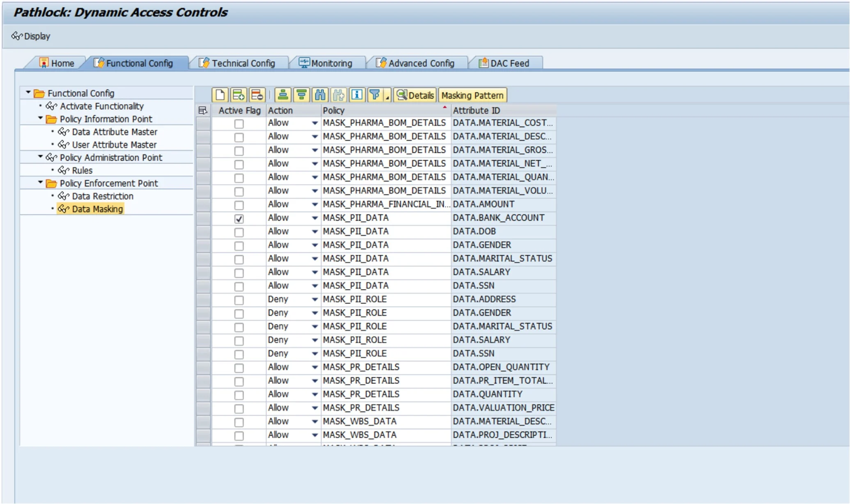Click the Delete row toolbar icon
The height and width of the screenshot is (504, 850).
click(257, 95)
